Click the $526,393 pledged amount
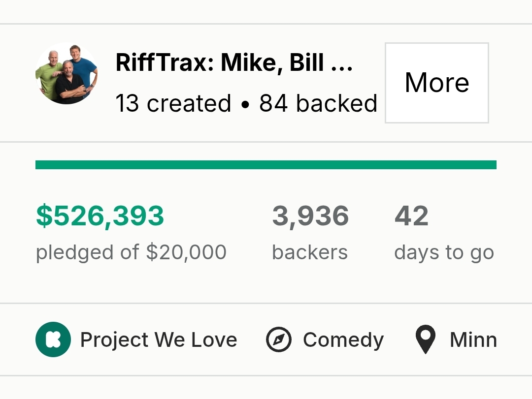The image size is (532, 399). tap(100, 216)
